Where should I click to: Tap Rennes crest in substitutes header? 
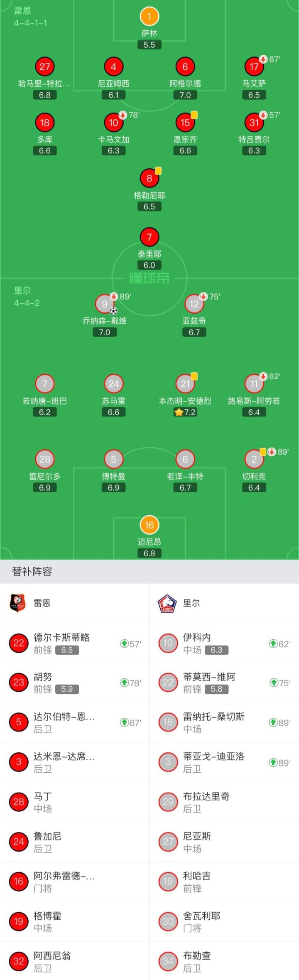pos(17,603)
